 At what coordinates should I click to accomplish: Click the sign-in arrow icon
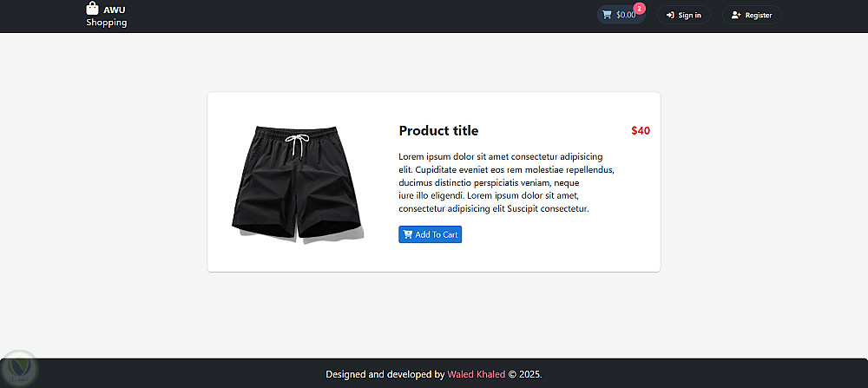tap(670, 15)
